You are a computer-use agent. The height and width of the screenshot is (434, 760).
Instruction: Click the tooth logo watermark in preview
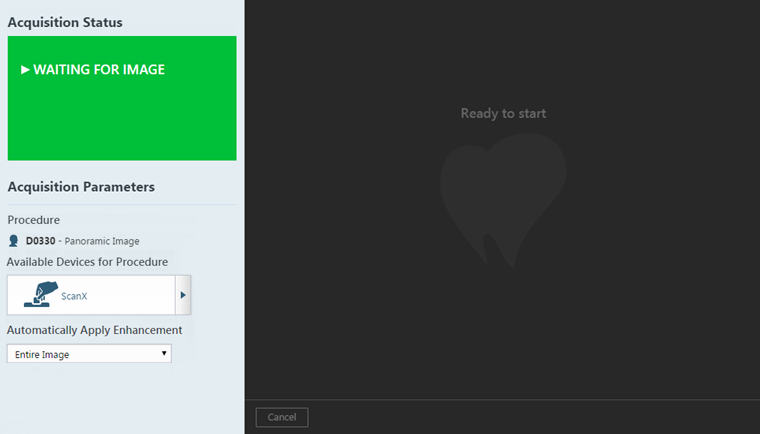pyautogui.click(x=502, y=199)
